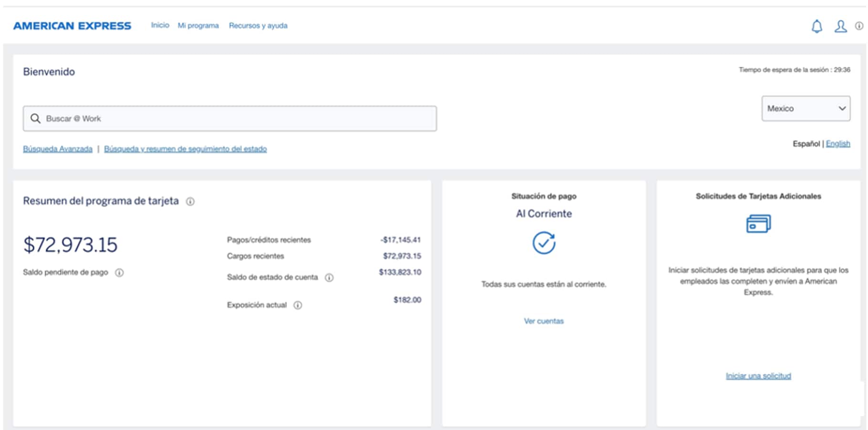Open the notifications bell icon
Screen dimensions: 868x430
click(816, 26)
